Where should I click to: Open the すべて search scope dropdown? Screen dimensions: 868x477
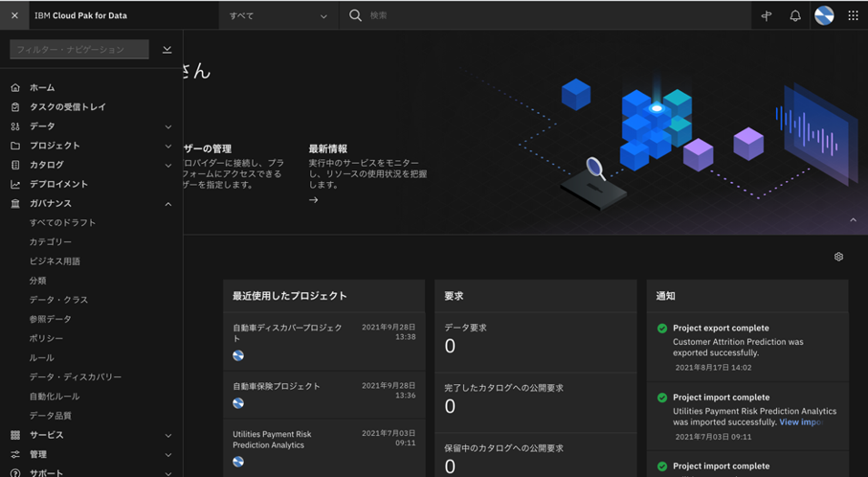coord(278,15)
